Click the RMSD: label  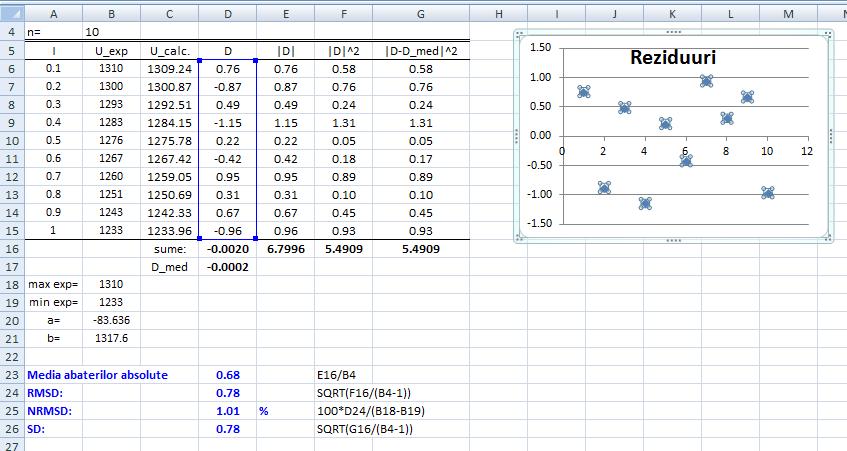[45, 393]
